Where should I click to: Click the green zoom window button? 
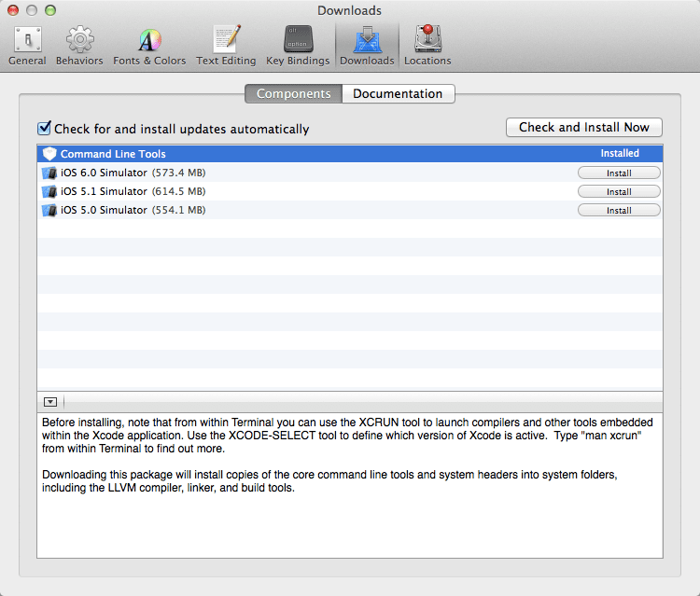(49, 10)
